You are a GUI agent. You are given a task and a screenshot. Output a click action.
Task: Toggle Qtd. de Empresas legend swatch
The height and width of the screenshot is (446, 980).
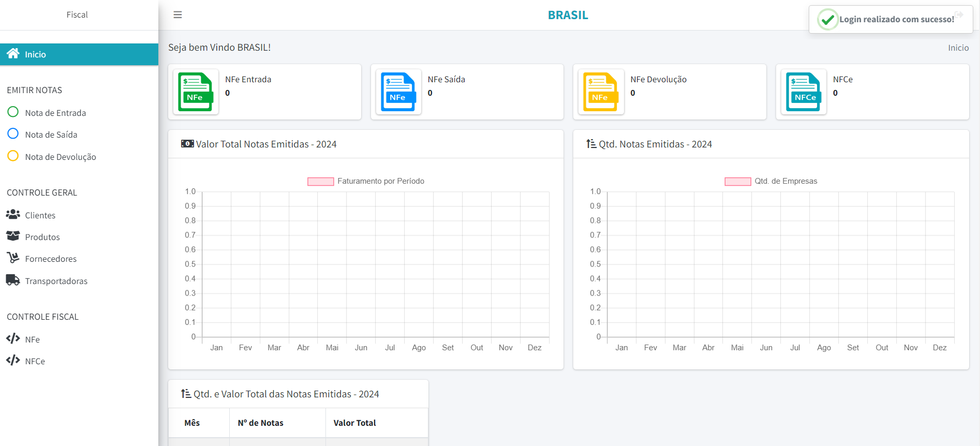[737, 182]
